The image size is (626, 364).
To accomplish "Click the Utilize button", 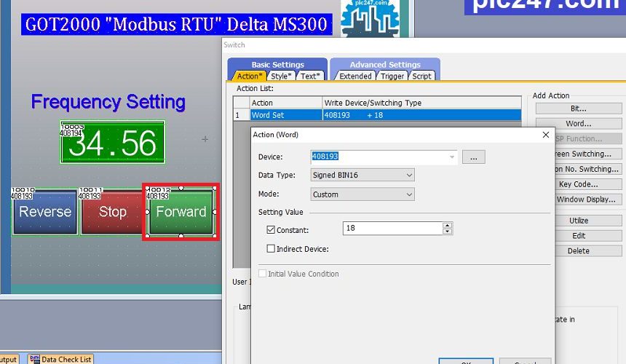I will [588, 221].
